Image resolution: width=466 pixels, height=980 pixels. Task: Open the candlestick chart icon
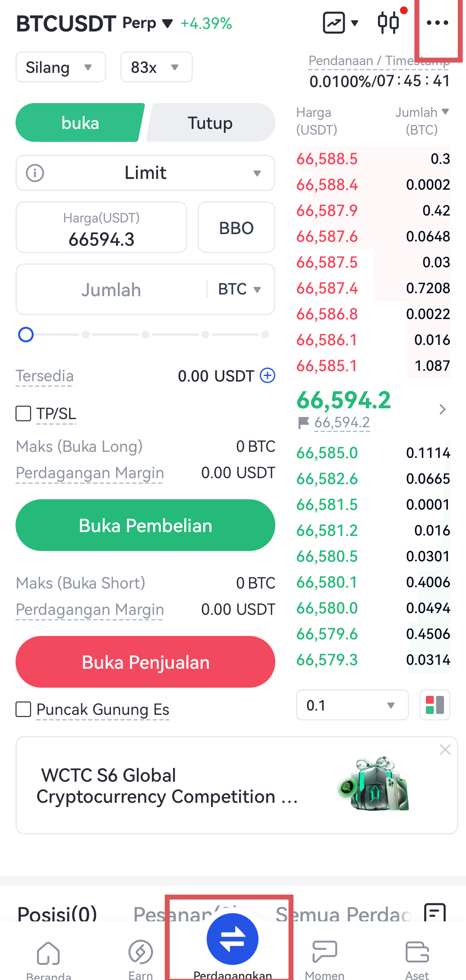tap(388, 23)
